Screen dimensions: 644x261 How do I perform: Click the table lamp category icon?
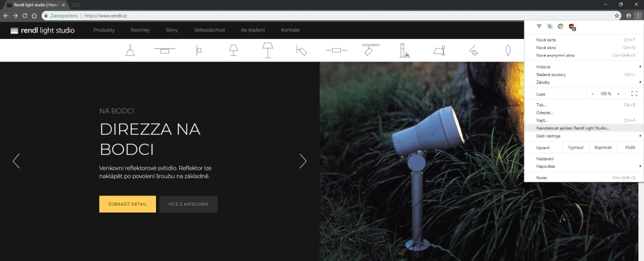[x=233, y=50]
